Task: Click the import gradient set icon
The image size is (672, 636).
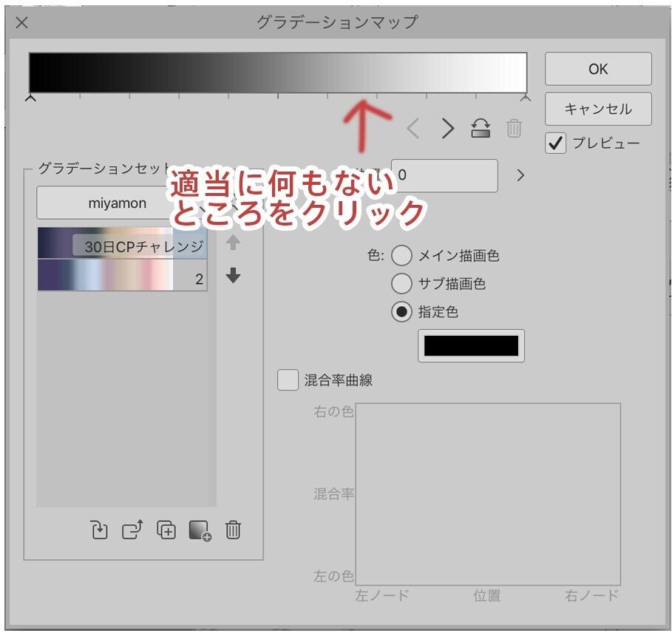Action: pyautogui.click(x=98, y=530)
